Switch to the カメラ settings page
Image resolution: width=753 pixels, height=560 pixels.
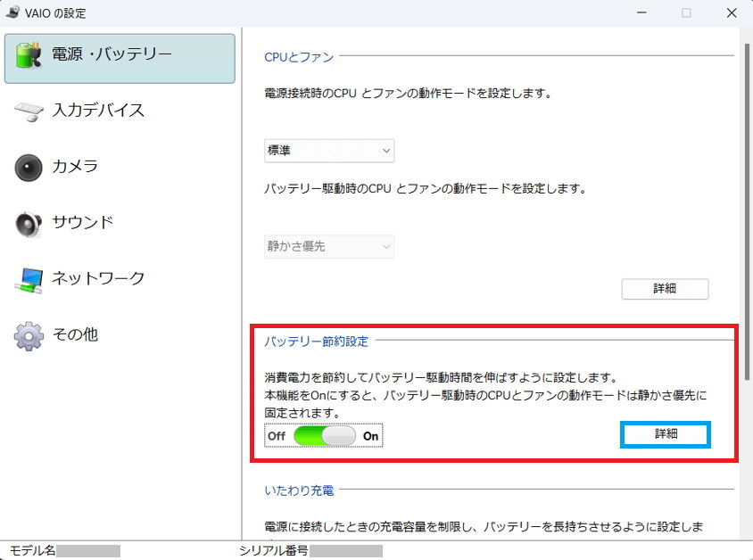[x=75, y=167]
